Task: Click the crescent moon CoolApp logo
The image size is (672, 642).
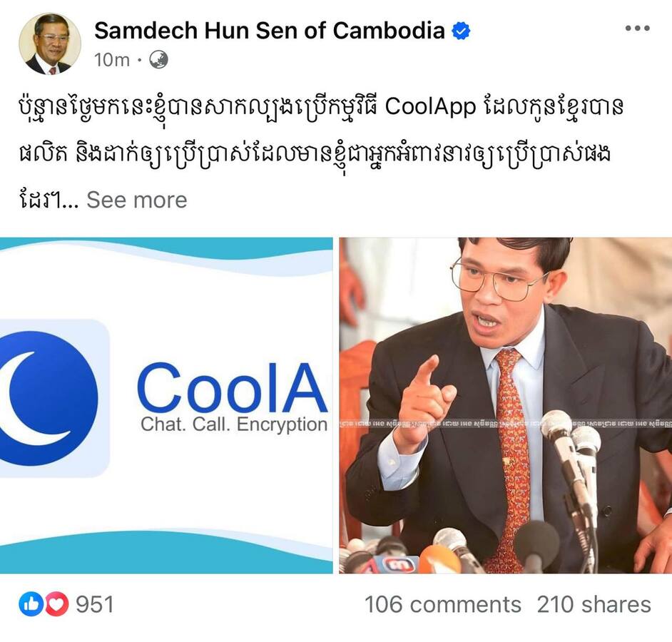Action: pyautogui.click(x=49, y=398)
